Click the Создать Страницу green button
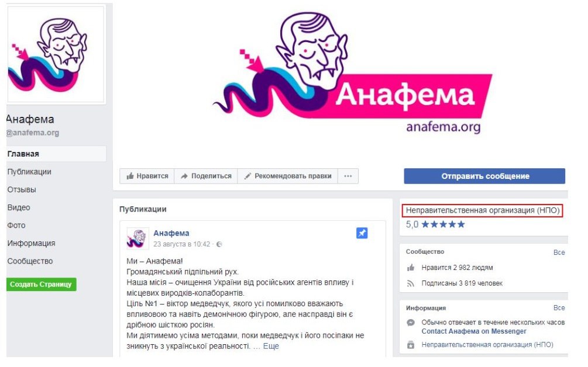 42,284
